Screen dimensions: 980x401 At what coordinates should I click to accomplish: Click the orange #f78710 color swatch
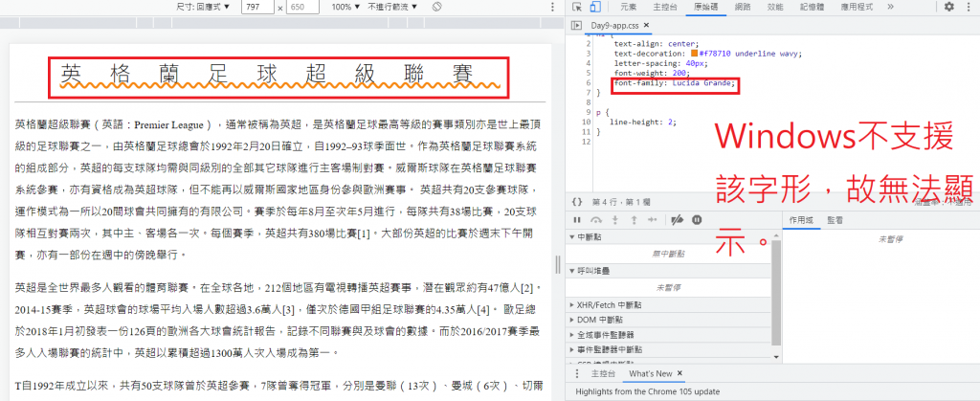coord(695,54)
